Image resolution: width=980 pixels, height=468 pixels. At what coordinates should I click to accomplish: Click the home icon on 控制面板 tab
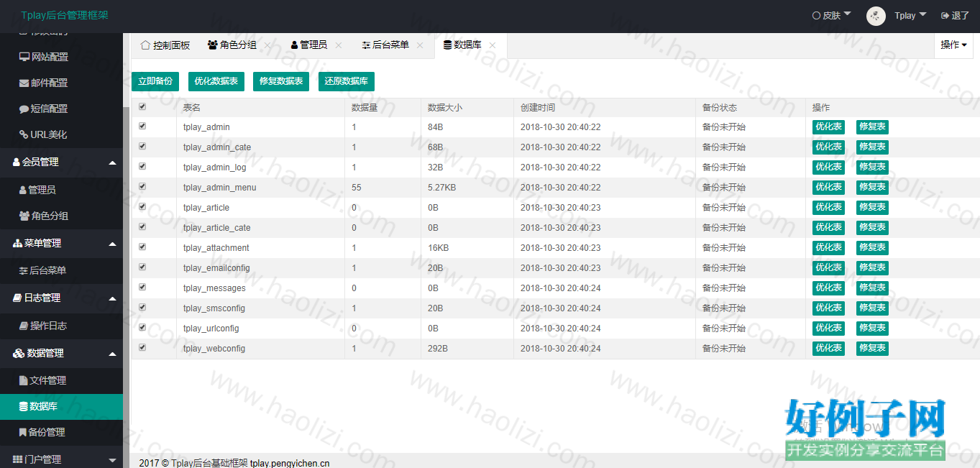pyautogui.click(x=145, y=45)
